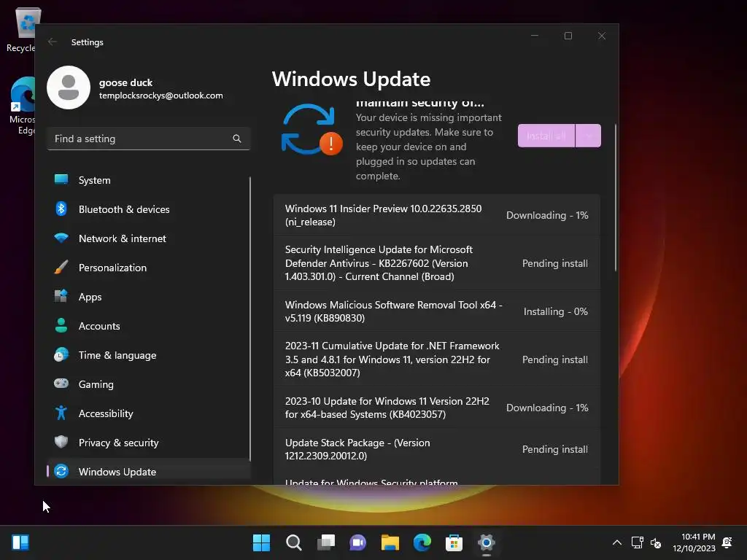The image size is (747, 560).
Task: Open System settings icon
Action: [x=61, y=179]
